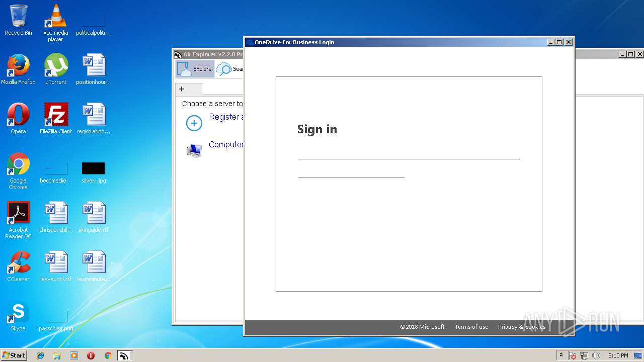Open the Recycle Bin desktop icon
644x362 pixels.
point(18,20)
